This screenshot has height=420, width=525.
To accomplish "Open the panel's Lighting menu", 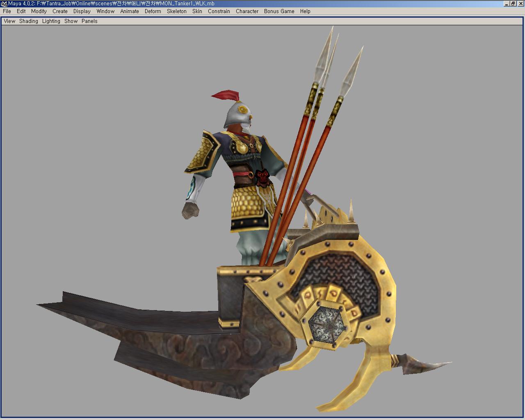I will pos(51,21).
